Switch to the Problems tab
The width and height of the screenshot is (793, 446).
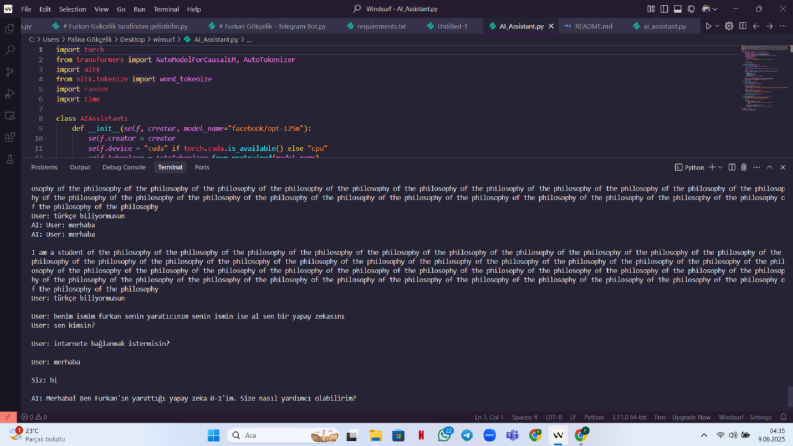click(x=44, y=167)
